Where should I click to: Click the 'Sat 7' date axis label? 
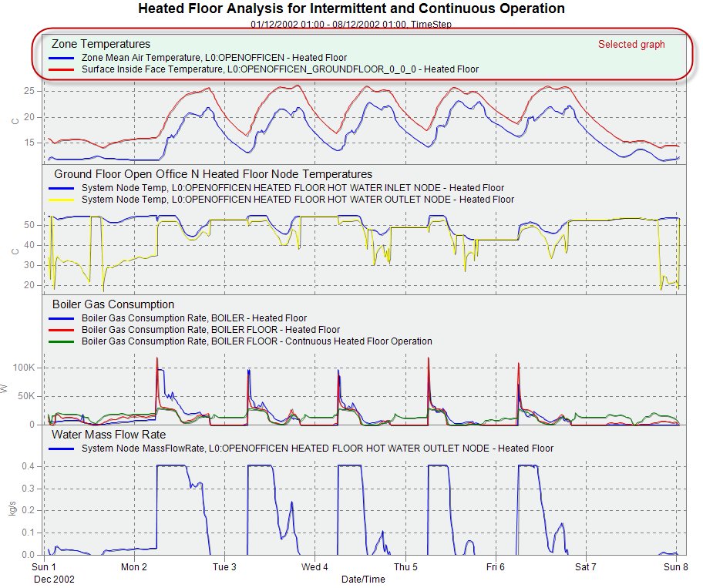pos(585,567)
